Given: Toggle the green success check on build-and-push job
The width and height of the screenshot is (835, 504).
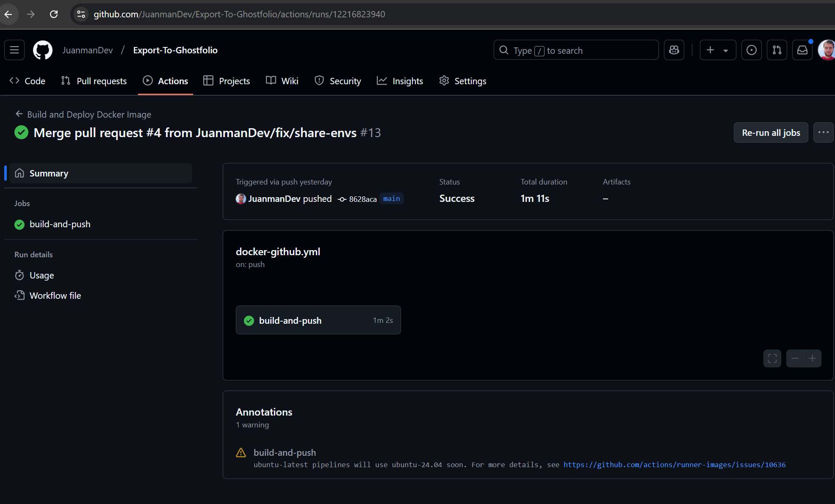Looking at the screenshot, I should pos(249,320).
